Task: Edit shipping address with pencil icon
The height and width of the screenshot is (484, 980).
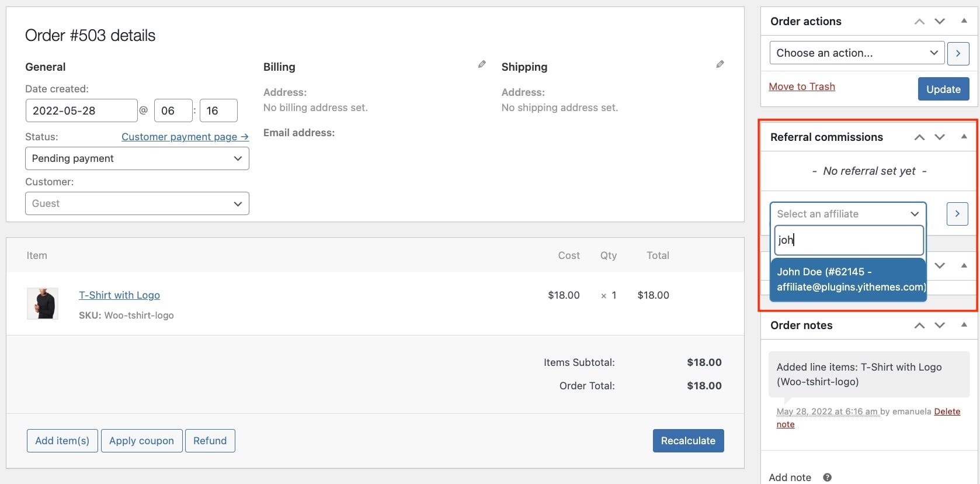Action: (720, 64)
